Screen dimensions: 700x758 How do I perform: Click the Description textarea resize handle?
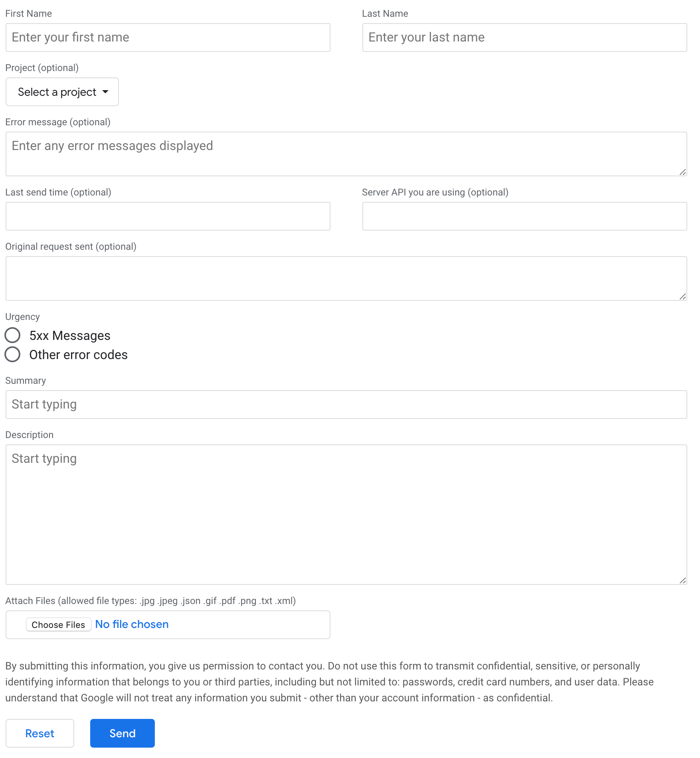click(x=682, y=580)
